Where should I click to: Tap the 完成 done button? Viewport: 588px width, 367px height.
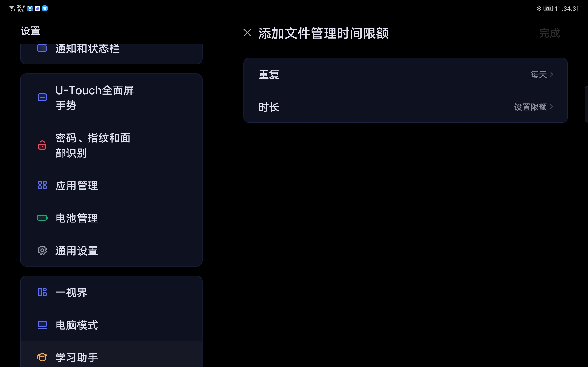pos(549,33)
